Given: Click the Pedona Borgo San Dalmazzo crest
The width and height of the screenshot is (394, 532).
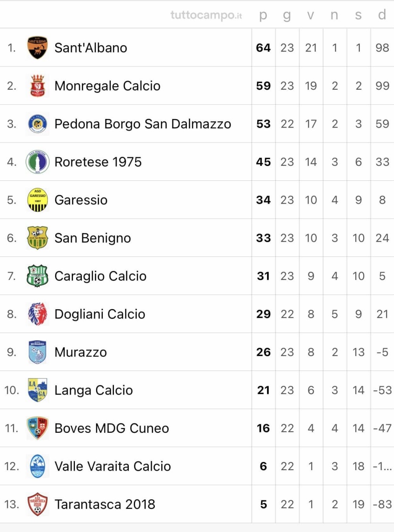Looking at the screenshot, I should pos(37,124).
